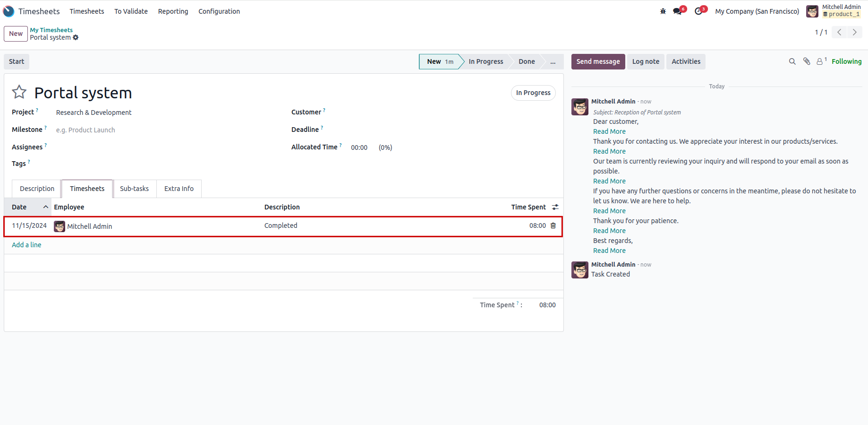The image size is (868, 425).
Task: Toggle the In Progress state button
Action: 533,93
